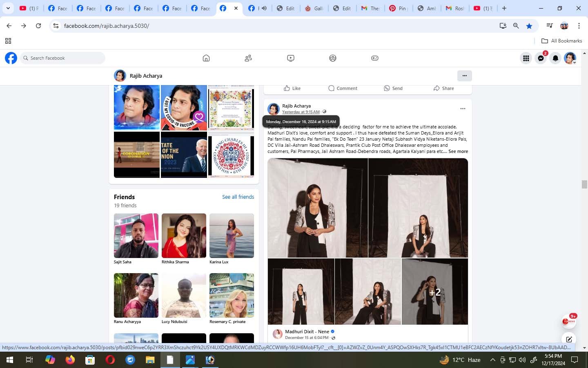588x368 pixels.
Task: Open State of the Union 2023 photo
Action: point(184,155)
